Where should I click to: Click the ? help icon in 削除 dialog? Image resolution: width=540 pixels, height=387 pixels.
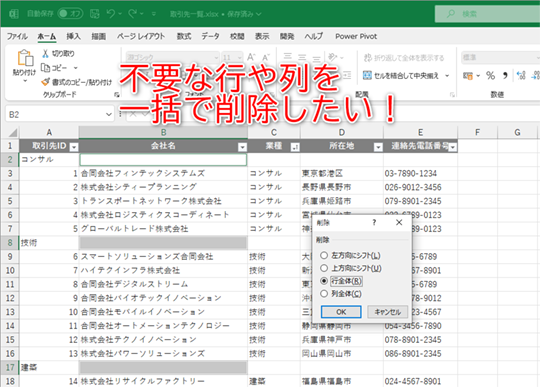pyautogui.click(x=374, y=223)
